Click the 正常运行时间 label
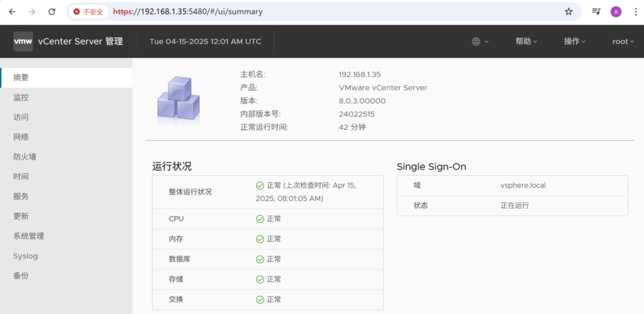The image size is (644, 314). (x=265, y=127)
